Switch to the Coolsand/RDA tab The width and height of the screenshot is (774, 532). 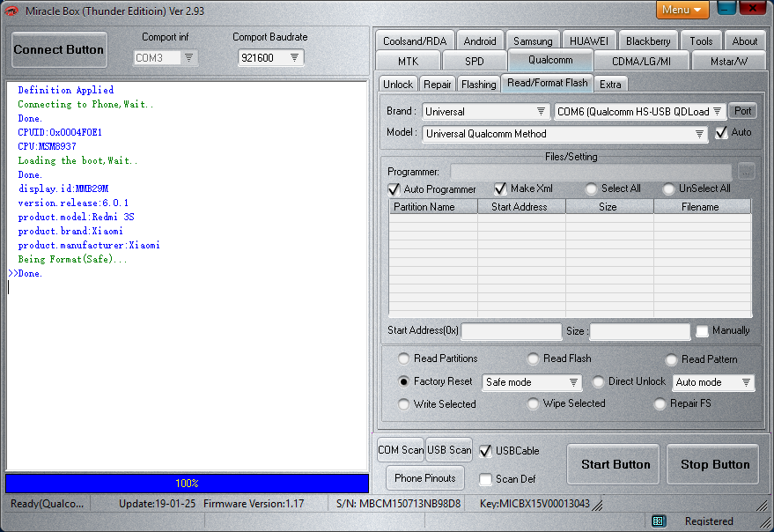point(415,41)
